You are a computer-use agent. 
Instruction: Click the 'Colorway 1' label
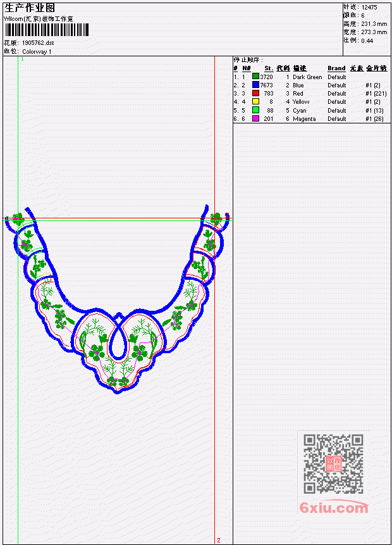[x=37, y=52]
